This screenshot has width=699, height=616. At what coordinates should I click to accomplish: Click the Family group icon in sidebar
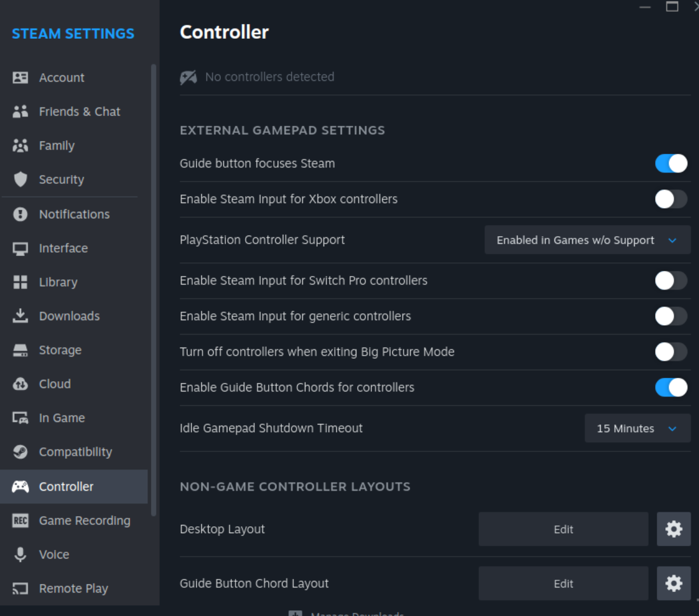(20, 145)
